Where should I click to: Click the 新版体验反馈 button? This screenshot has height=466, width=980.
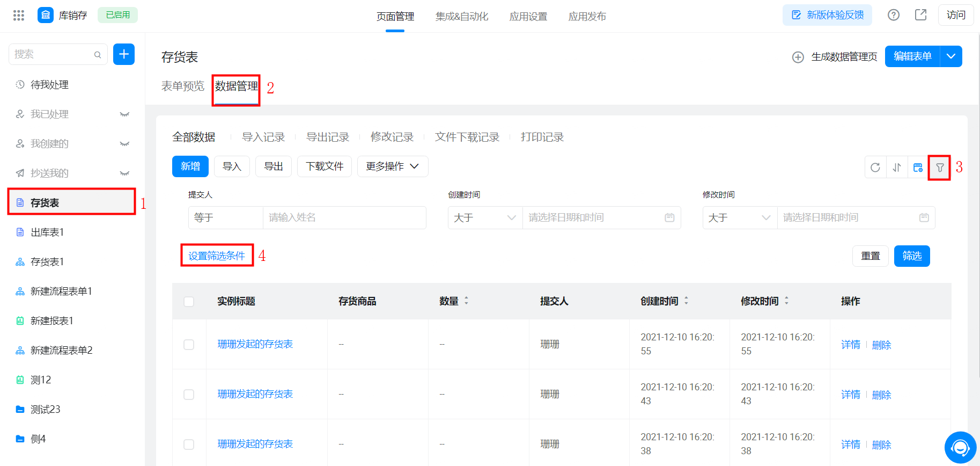coord(827,15)
